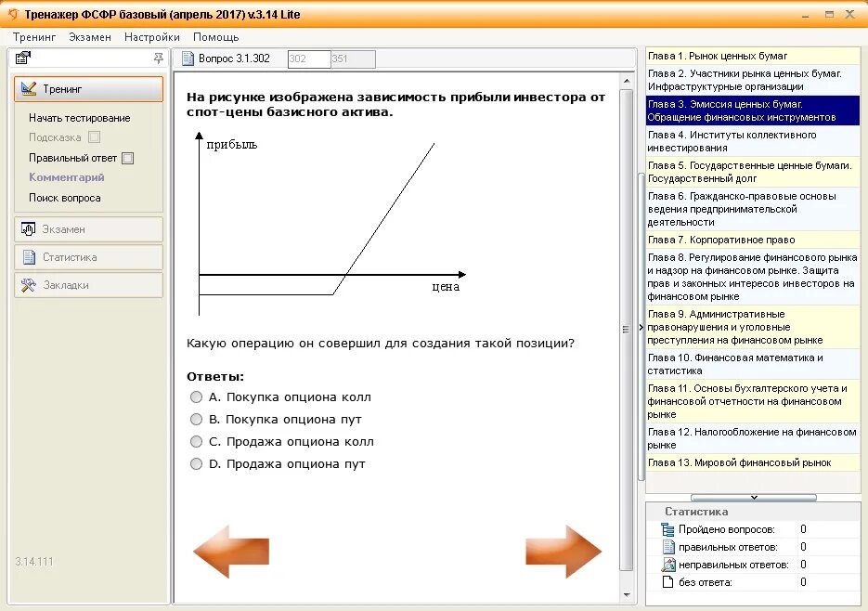The image size is (868, 611).
Task: Select answer D. Продажа опциона пут
Action: click(196, 463)
